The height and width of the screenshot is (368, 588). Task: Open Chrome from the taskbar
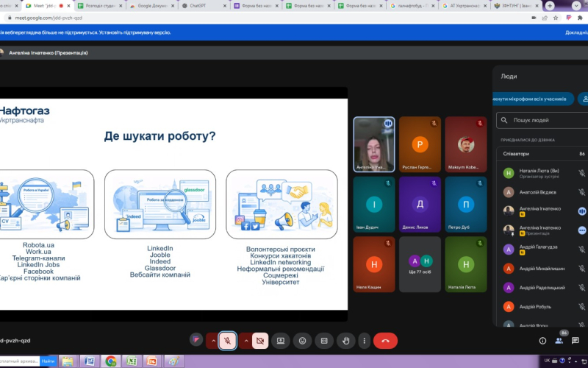coord(111,361)
